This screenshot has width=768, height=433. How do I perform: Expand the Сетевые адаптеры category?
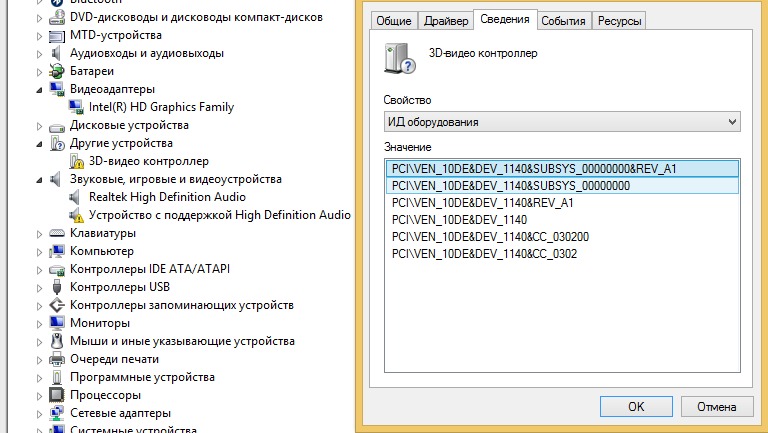(x=39, y=414)
